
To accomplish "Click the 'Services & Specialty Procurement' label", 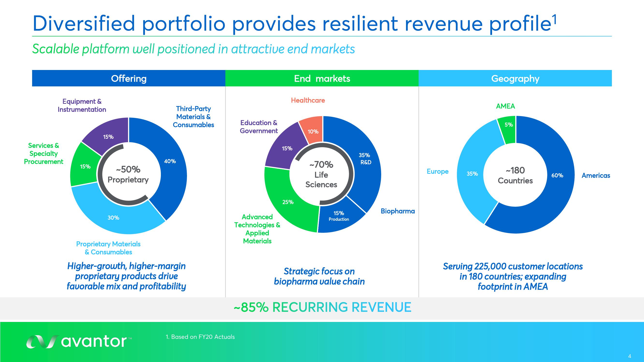I will coord(43,153).
